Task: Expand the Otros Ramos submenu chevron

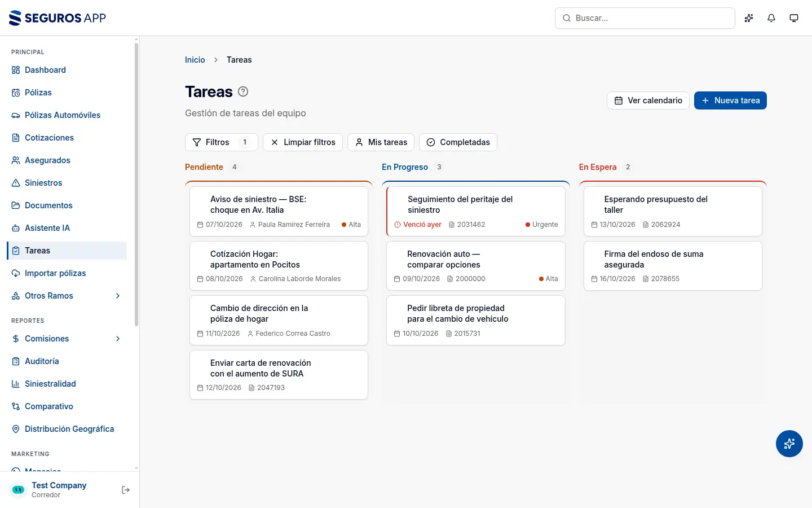Action: click(x=118, y=296)
